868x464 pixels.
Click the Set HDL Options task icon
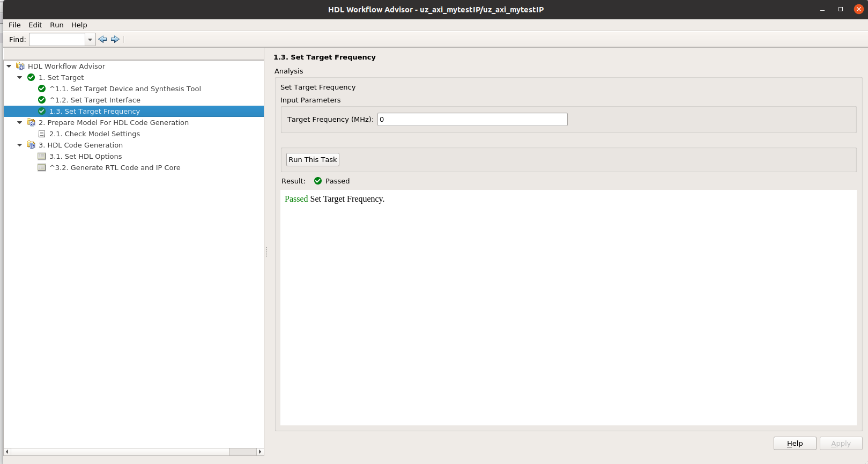click(42, 157)
